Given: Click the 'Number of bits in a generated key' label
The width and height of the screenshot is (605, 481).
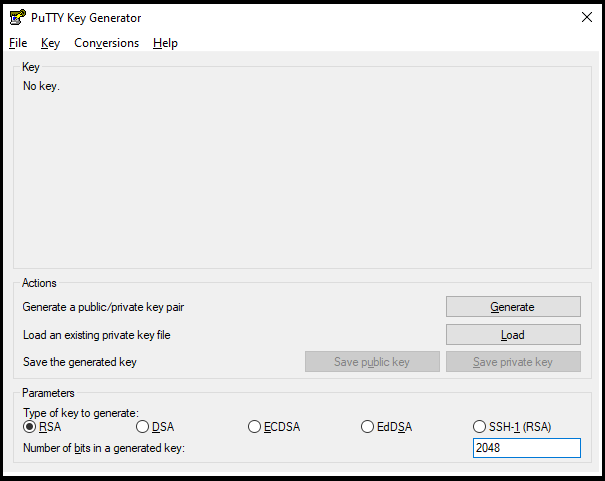Looking at the screenshot, I should pos(104,448).
